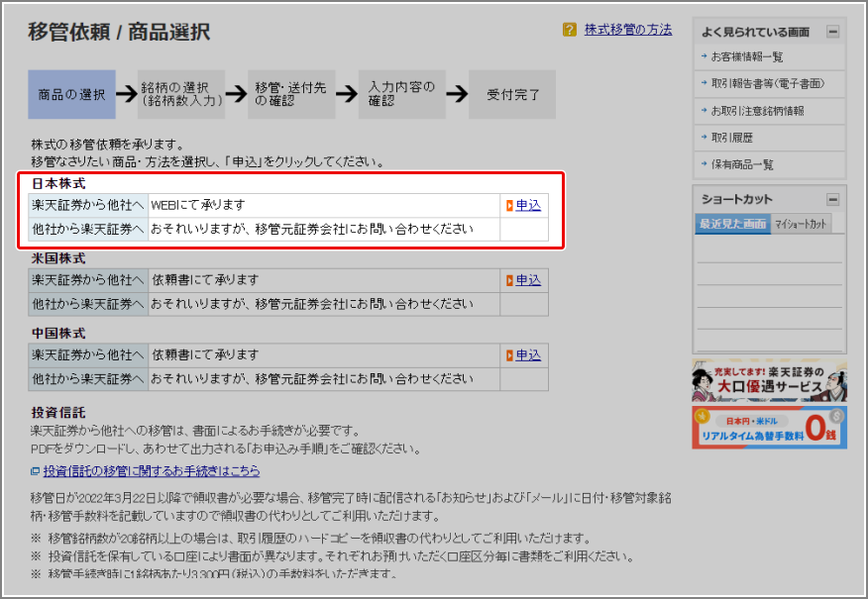Click 申込 link in 中国株式 section
The width and height of the screenshot is (868, 599).
pos(528,355)
